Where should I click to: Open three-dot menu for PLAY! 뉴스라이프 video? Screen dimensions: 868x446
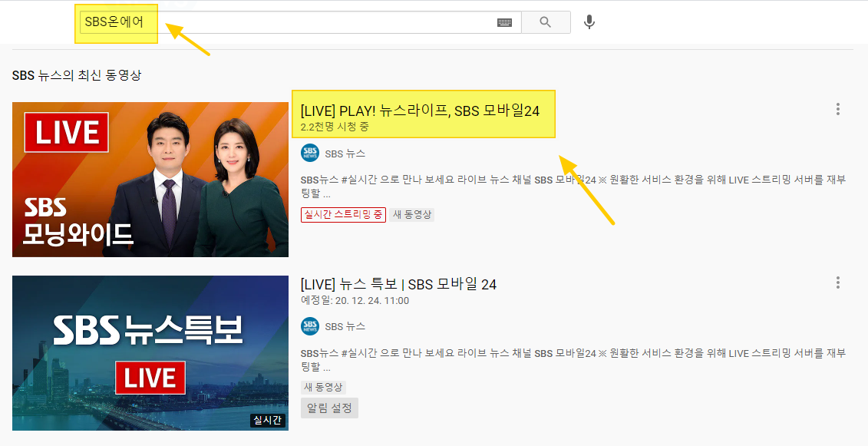tap(837, 109)
